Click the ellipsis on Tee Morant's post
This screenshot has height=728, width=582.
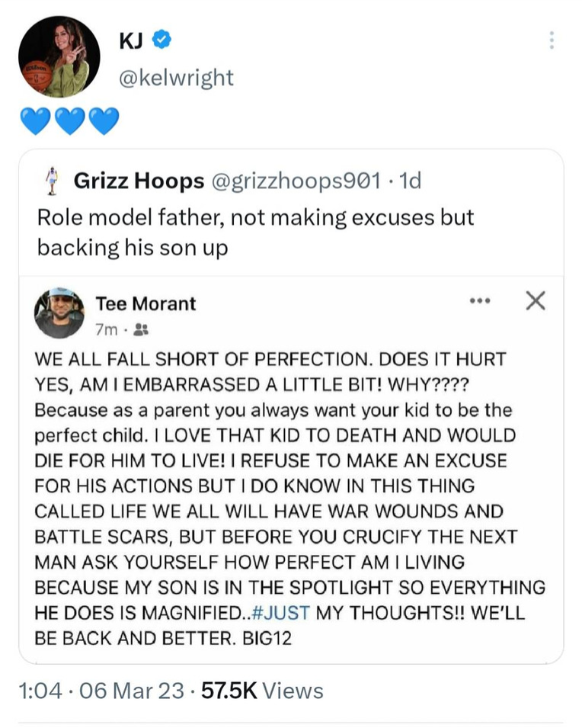pos(480,300)
